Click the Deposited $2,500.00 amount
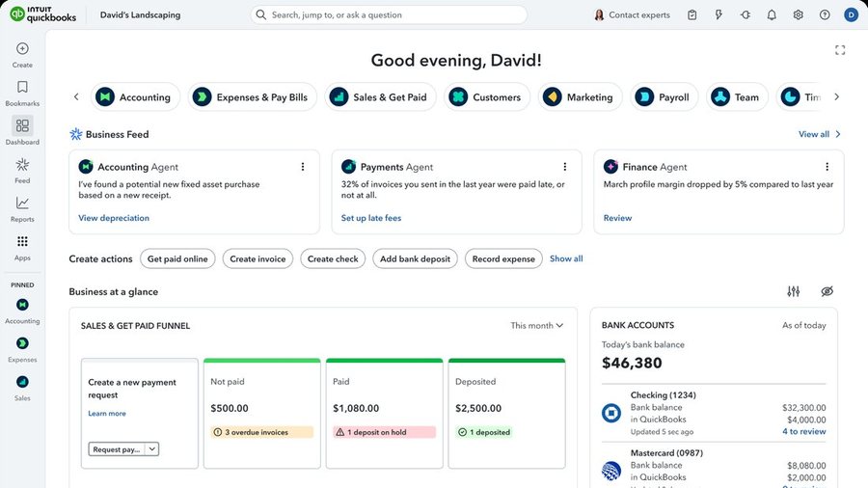Image resolution: width=868 pixels, height=488 pixels. (x=478, y=408)
